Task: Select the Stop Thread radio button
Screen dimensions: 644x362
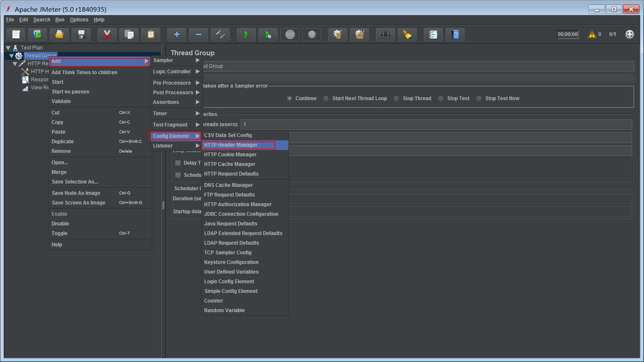Action: pos(396,98)
